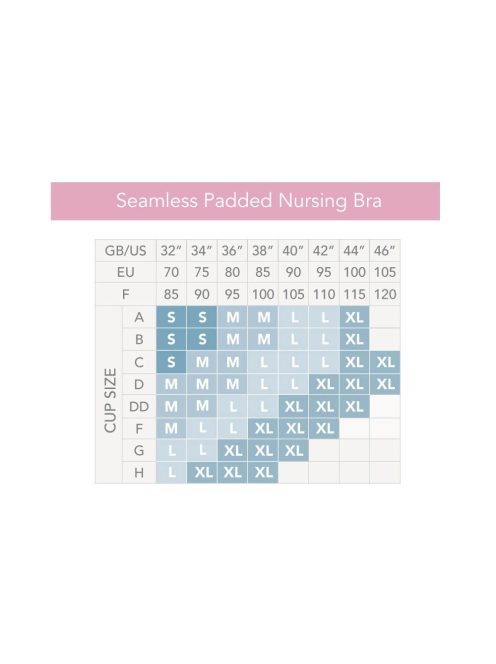Select the XL cell for cup C, 46"

pos(385,362)
